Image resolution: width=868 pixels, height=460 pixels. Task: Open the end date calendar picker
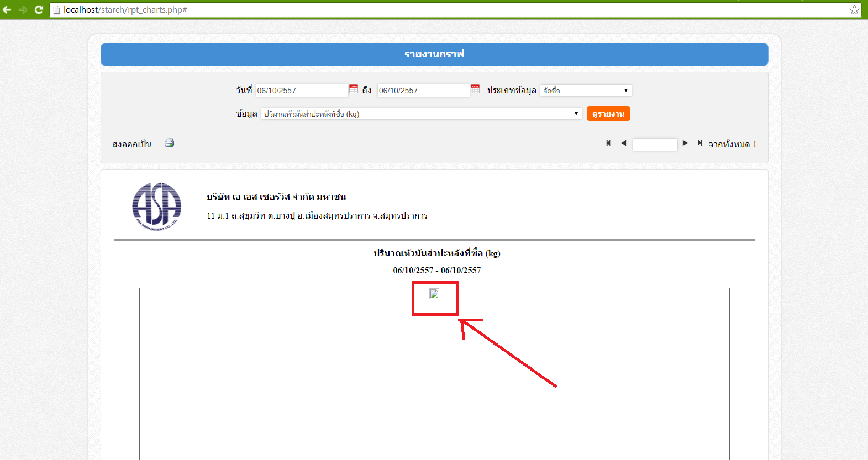(x=475, y=89)
